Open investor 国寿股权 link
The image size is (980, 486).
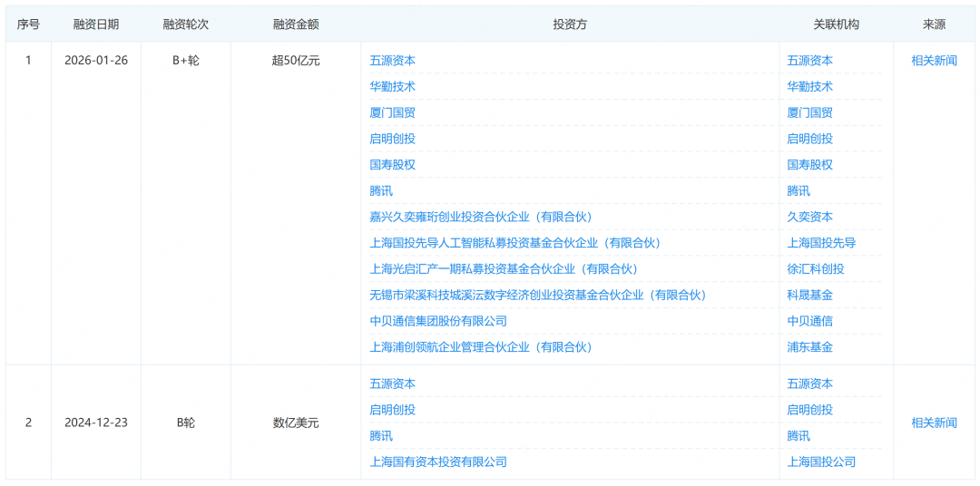point(393,165)
